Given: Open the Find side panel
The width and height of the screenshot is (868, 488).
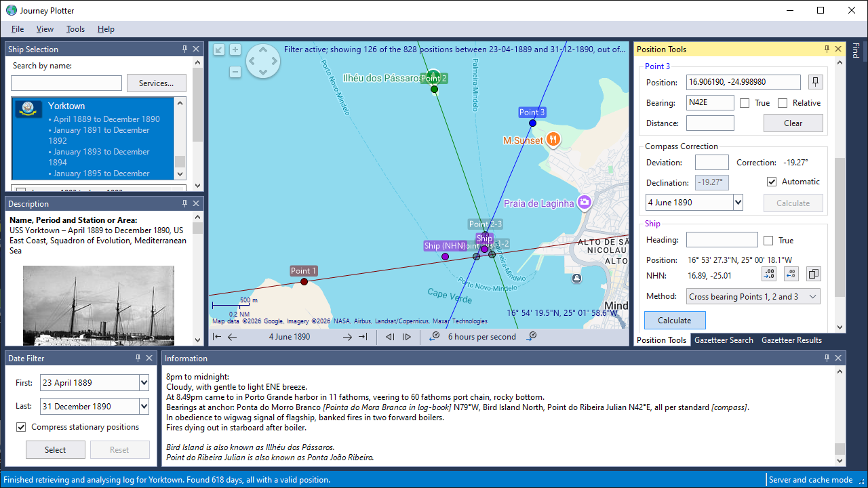Looking at the screenshot, I should (856, 51).
